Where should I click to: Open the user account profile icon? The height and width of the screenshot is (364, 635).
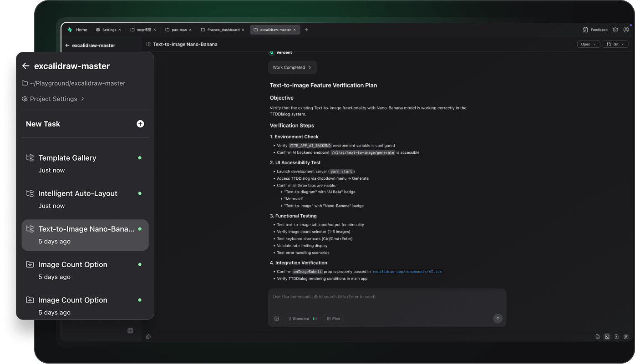(x=626, y=30)
